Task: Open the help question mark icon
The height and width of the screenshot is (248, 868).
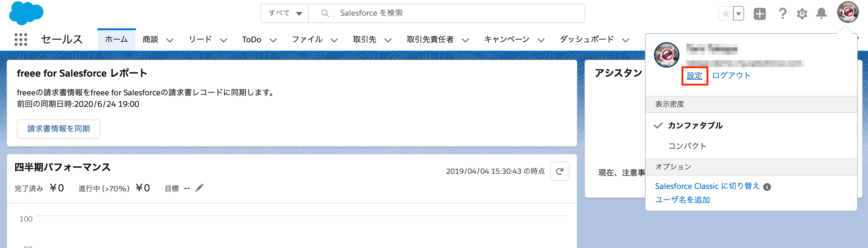Action: (x=782, y=14)
